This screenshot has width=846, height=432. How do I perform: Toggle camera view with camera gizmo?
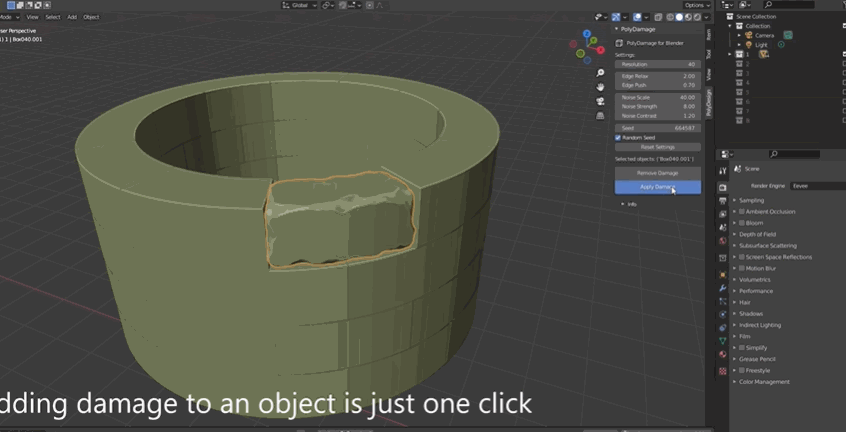600,101
